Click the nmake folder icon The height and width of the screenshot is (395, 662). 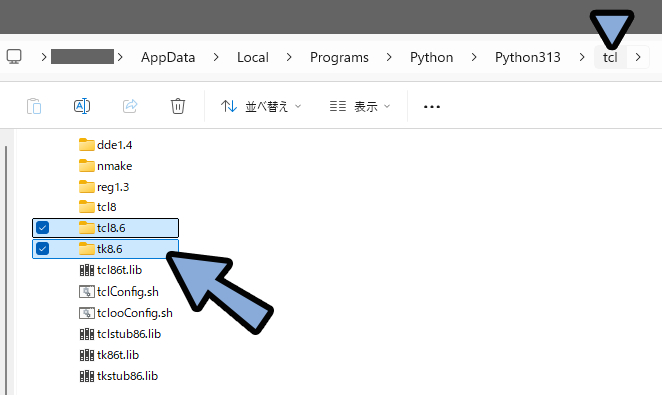pos(87,165)
